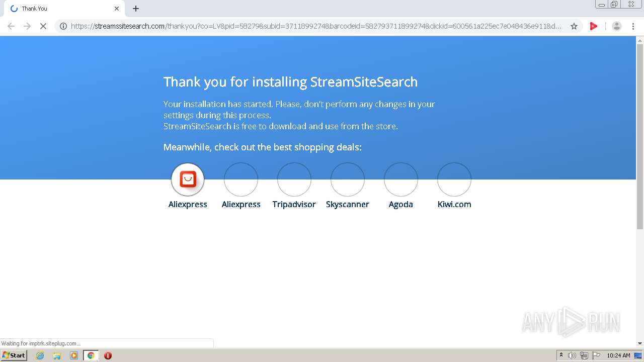The height and width of the screenshot is (362, 644).
Task: Click the 'Meanwhile, check out the best shopping deals' text
Action: point(262,147)
